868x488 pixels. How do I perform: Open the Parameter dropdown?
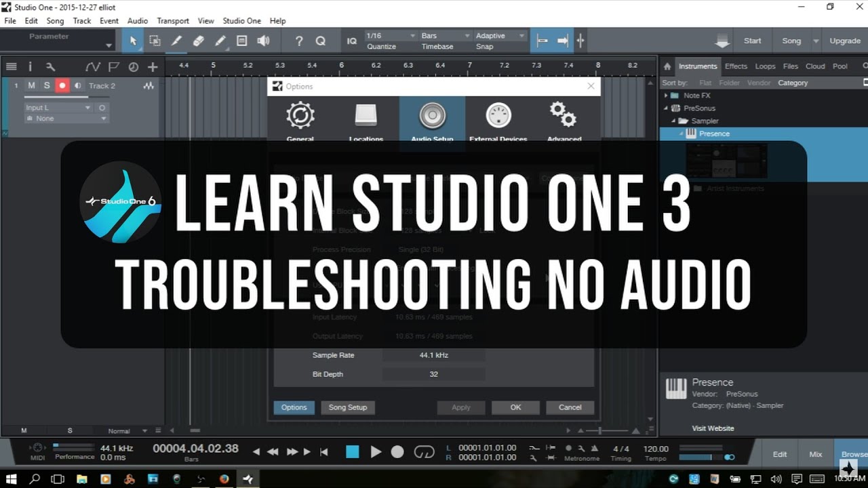(x=58, y=41)
